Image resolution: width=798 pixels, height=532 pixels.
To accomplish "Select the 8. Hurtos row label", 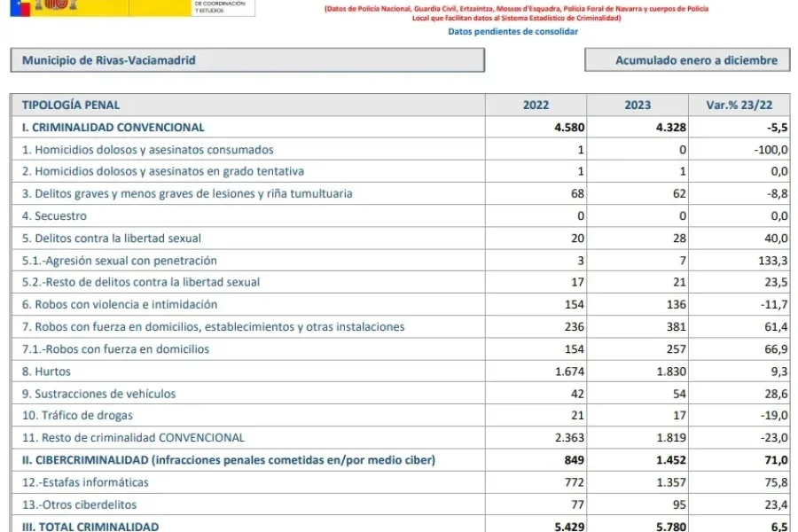I will 47,372.
